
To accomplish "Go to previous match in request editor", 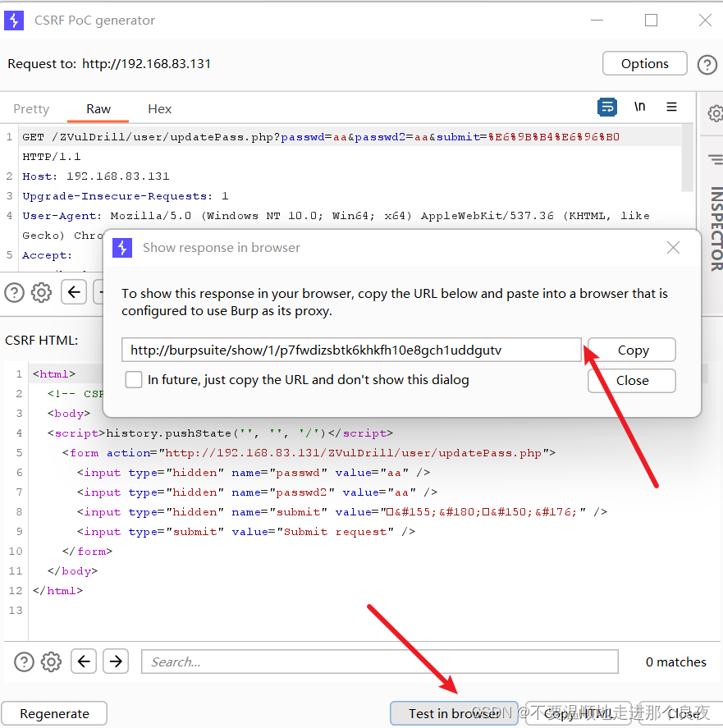I will 74,292.
